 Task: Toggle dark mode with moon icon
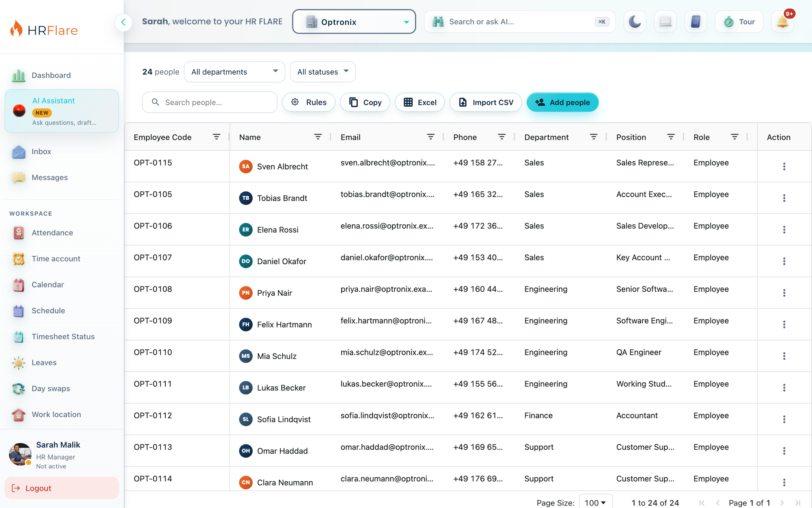[635, 21]
